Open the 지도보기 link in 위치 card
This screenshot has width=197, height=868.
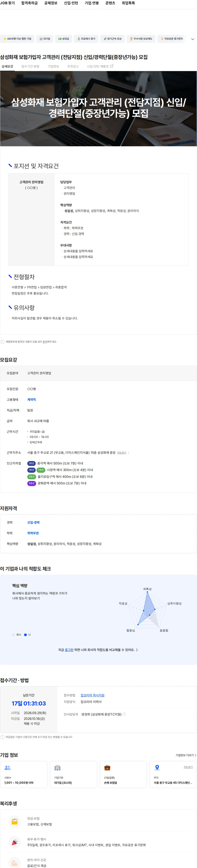point(188,767)
